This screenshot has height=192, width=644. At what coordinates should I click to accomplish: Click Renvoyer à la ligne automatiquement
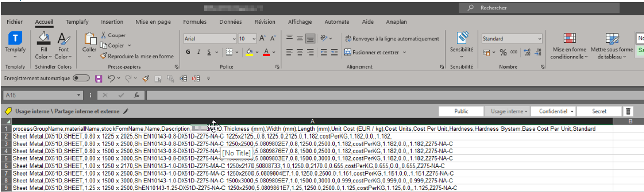click(x=391, y=39)
